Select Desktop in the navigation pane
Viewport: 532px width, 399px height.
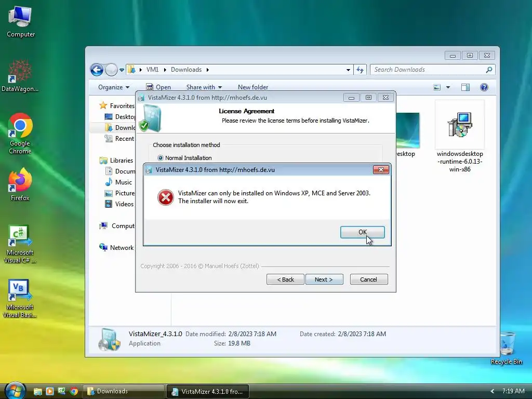click(x=120, y=117)
